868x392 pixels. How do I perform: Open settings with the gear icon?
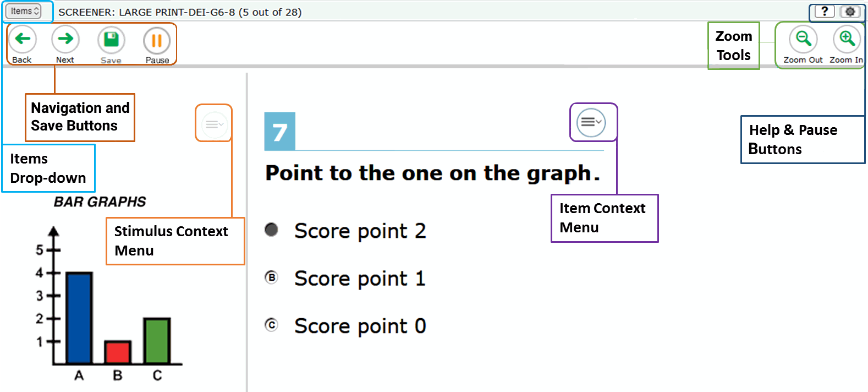850,11
